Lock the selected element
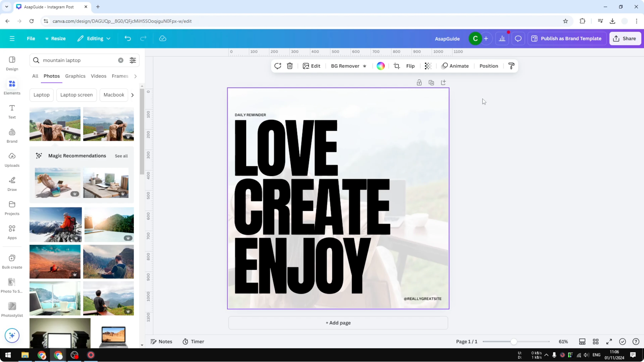This screenshot has height=362, width=644. pyautogui.click(x=419, y=82)
